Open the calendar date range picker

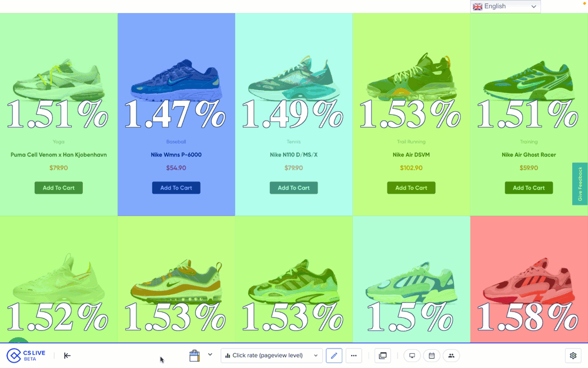pyautogui.click(x=432, y=356)
